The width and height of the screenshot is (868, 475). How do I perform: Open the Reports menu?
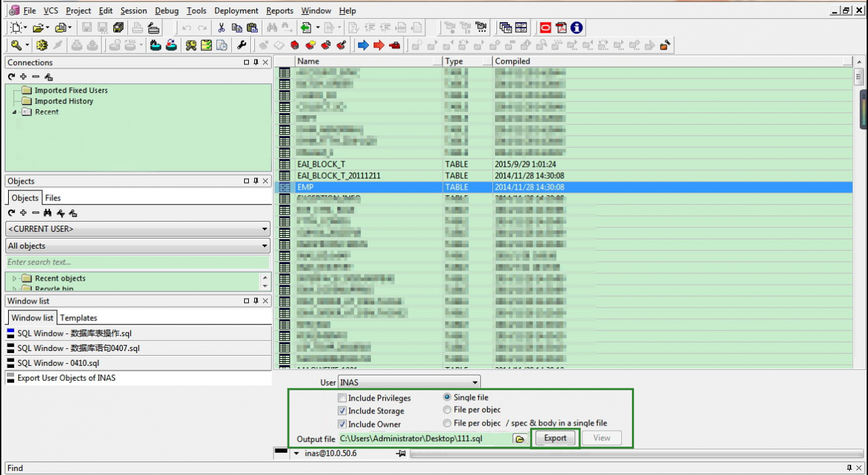pos(279,11)
